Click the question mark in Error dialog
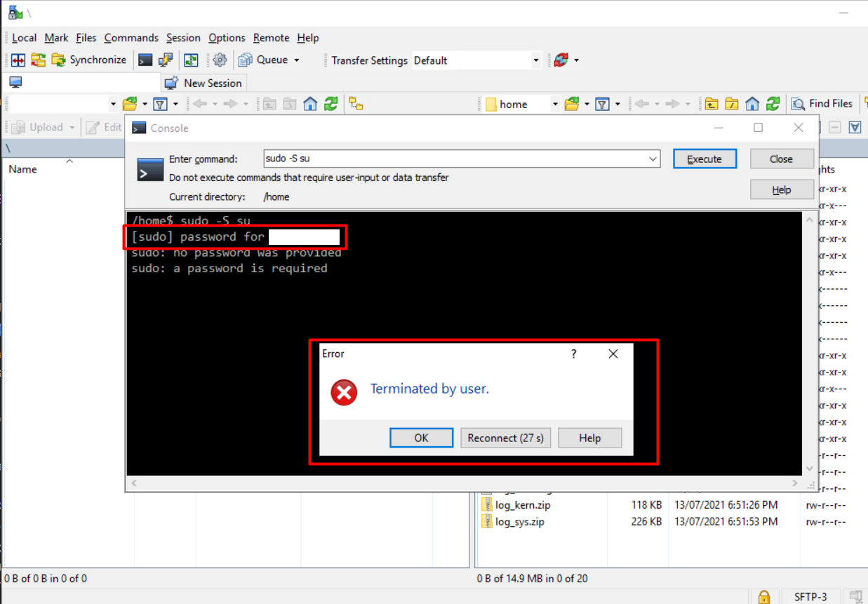Image resolution: width=868 pixels, height=604 pixels. coord(574,354)
